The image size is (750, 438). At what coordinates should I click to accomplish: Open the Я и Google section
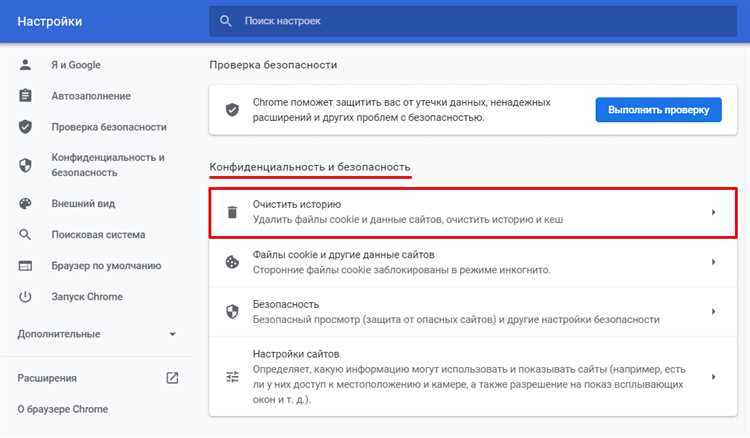(76, 65)
